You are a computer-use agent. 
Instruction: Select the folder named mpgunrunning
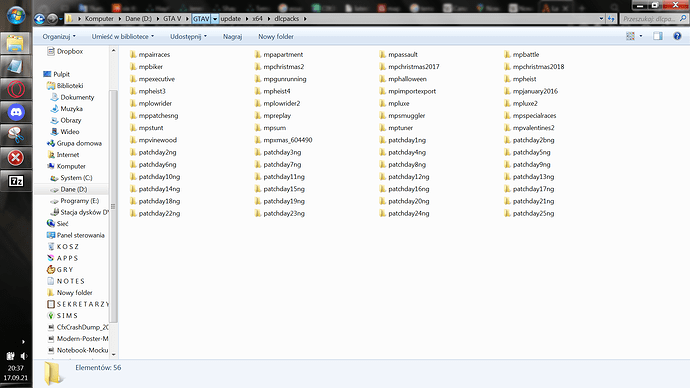[285, 79]
